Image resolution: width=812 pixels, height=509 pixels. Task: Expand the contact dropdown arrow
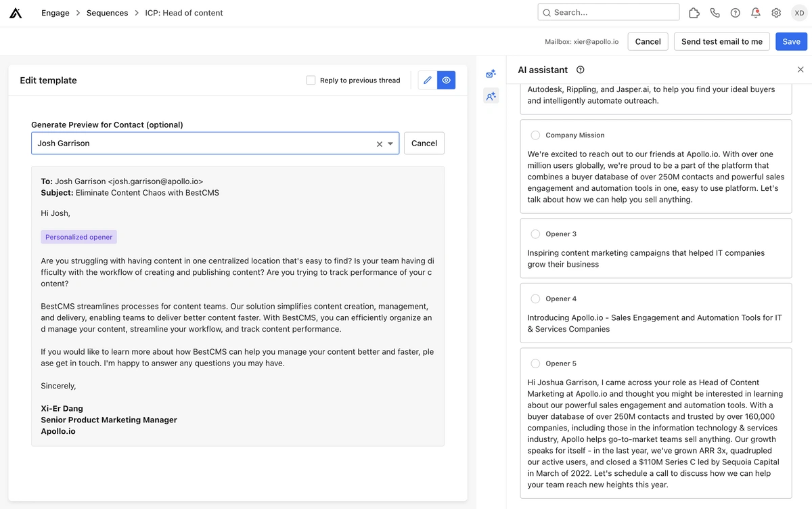click(390, 143)
